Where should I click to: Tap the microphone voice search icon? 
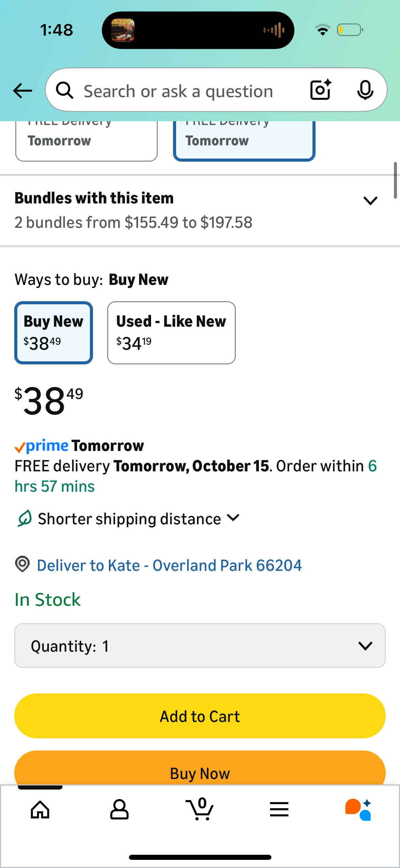(x=365, y=90)
